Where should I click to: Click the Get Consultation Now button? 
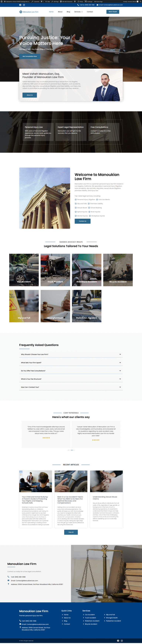click(x=30, y=56)
